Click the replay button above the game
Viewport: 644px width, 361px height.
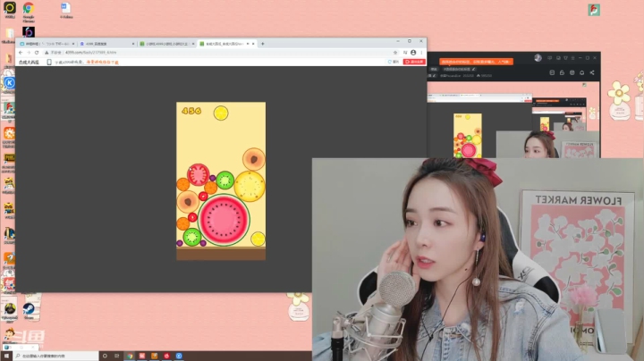click(394, 62)
